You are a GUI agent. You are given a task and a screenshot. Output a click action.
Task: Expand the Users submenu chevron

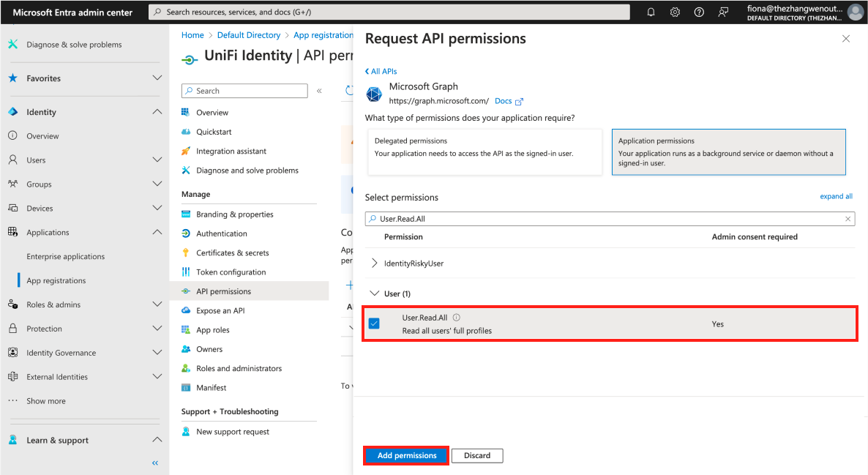click(157, 160)
